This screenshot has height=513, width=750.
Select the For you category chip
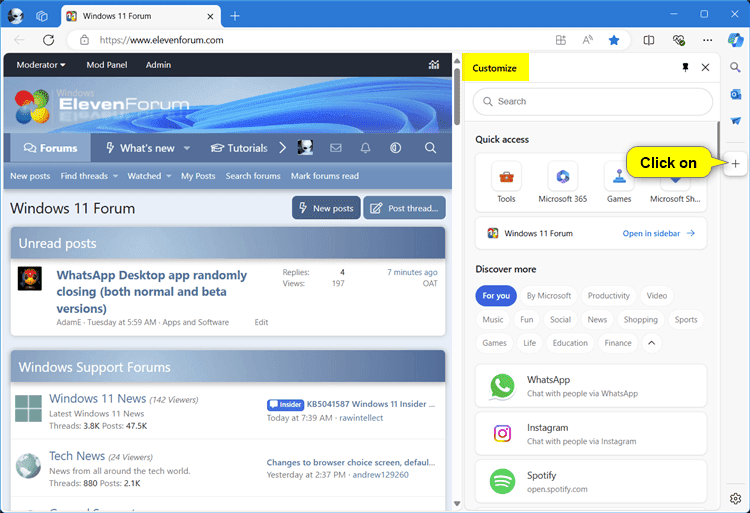[496, 295]
